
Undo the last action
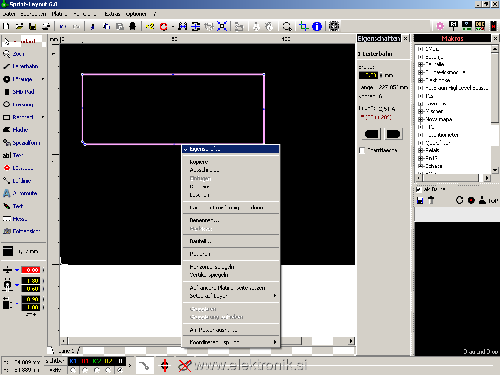[63, 26]
